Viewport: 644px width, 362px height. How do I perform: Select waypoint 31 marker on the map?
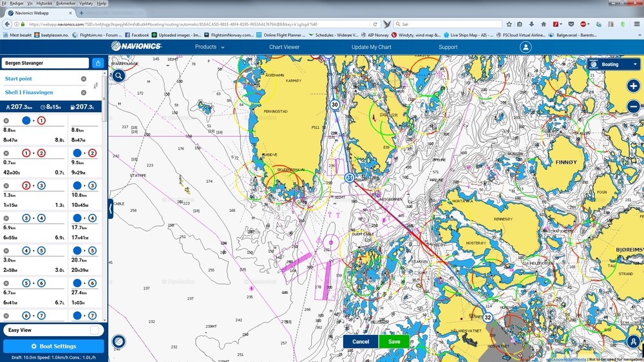[x=350, y=178]
